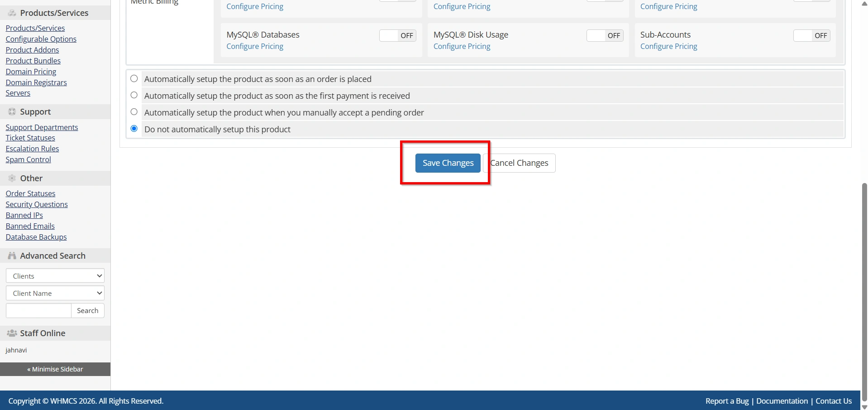
Task: Configure Pricing for MySQL Databases
Action: pos(255,46)
